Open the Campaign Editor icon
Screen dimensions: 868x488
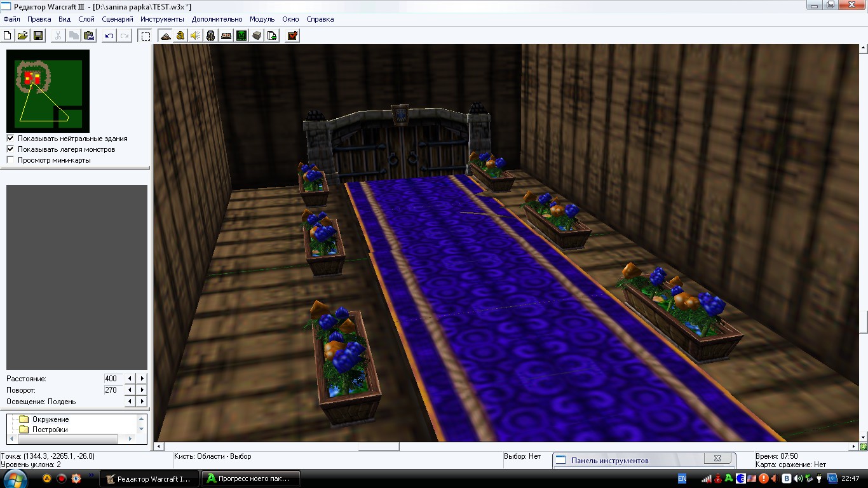pyautogui.click(x=226, y=36)
